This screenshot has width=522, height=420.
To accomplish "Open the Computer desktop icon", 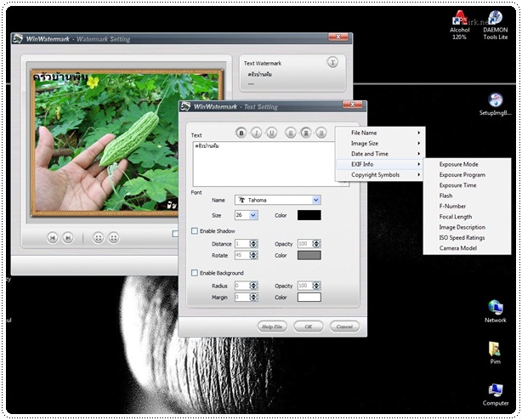I will click(496, 394).
